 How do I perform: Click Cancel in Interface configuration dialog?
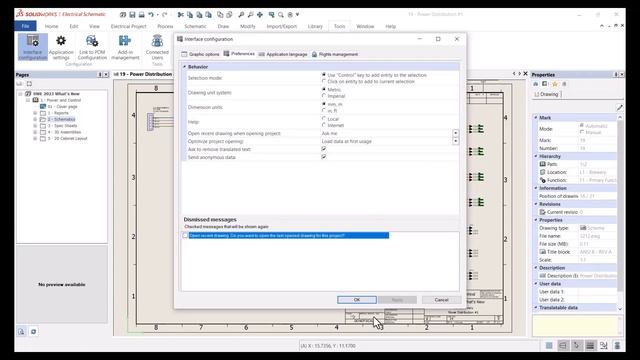pyautogui.click(x=441, y=300)
